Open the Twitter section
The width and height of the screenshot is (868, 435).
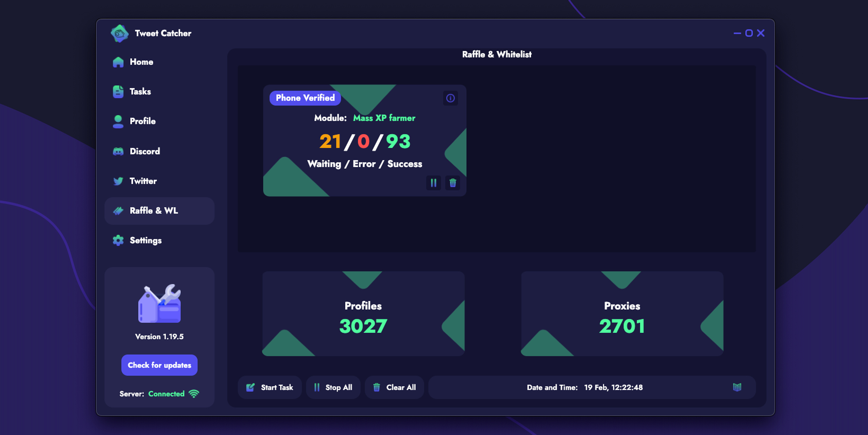click(159, 181)
